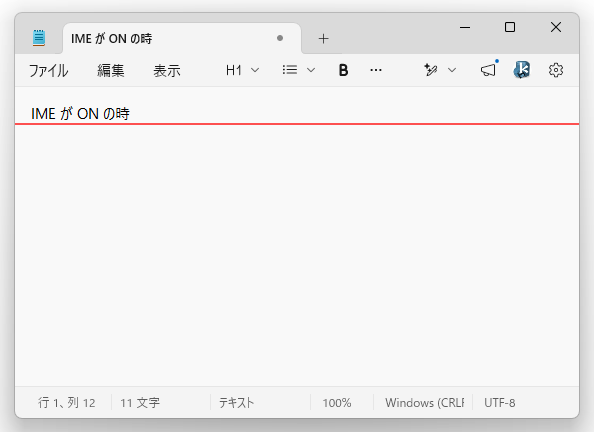Expand the list style dropdown arrow
This screenshot has width=594, height=432.
point(311,70)
